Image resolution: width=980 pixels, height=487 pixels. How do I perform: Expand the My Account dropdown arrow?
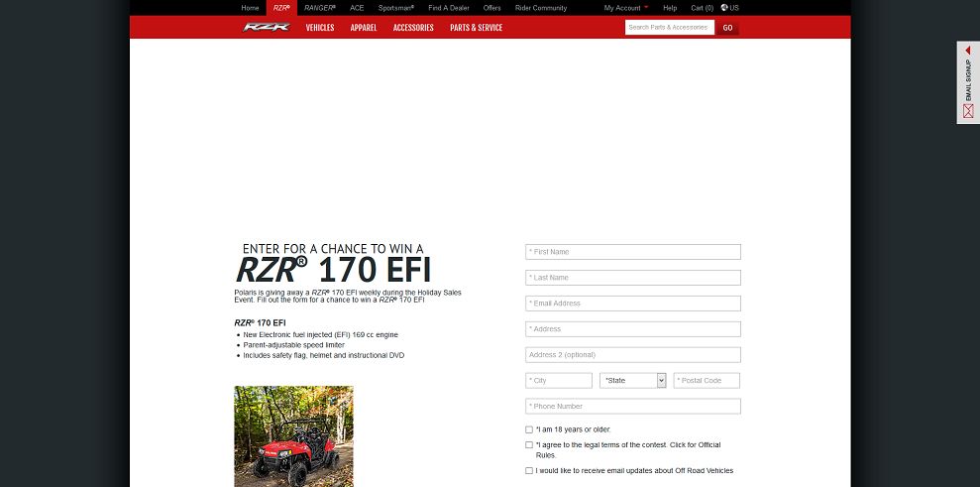(646, 8)
